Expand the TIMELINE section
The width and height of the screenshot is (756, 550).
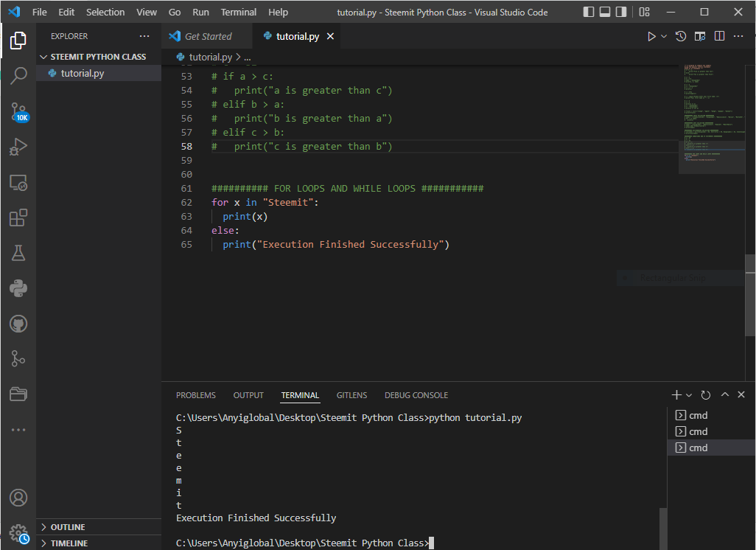pyautogui.click(x=69, y=543)
